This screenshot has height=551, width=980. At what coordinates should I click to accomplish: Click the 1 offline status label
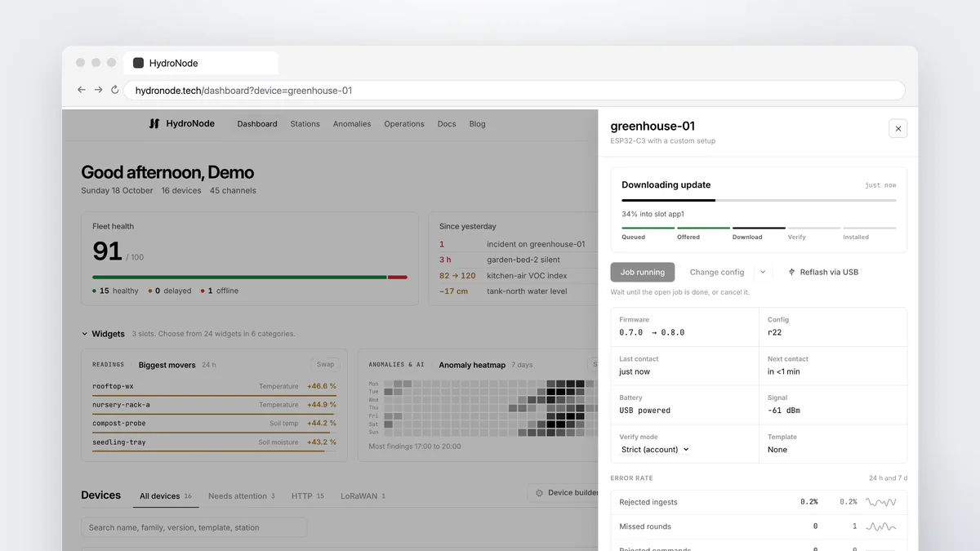[x=220, y=291]
